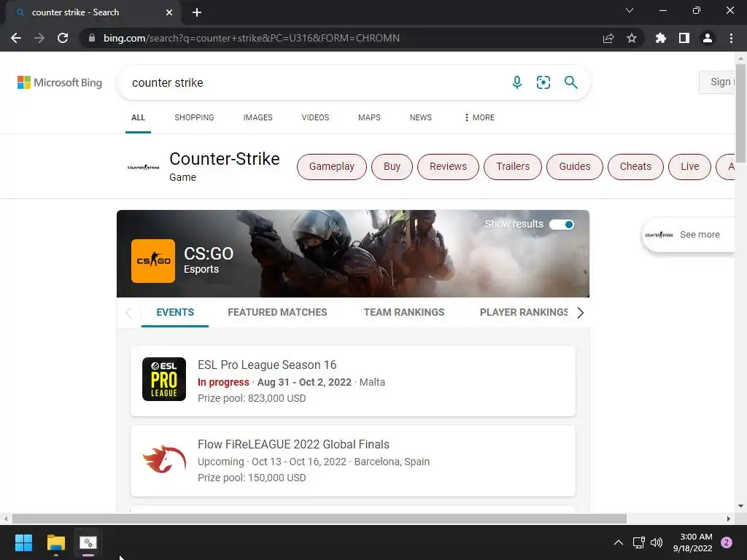The height and width of the screenshot is (560, 747).
Task: Click the Flow FiReLEAGUE horse logo
Action: click(164, 459)
